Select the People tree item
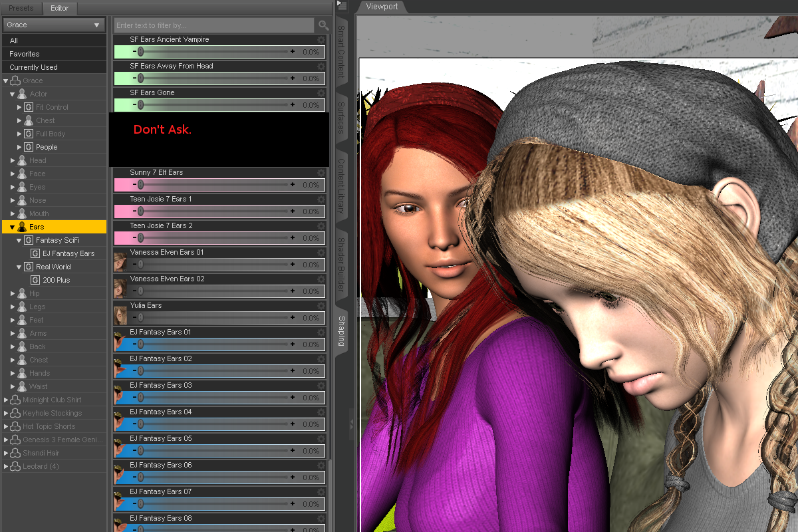The height and width of the screenshot is (532, 798). click(x=47, y=147)
